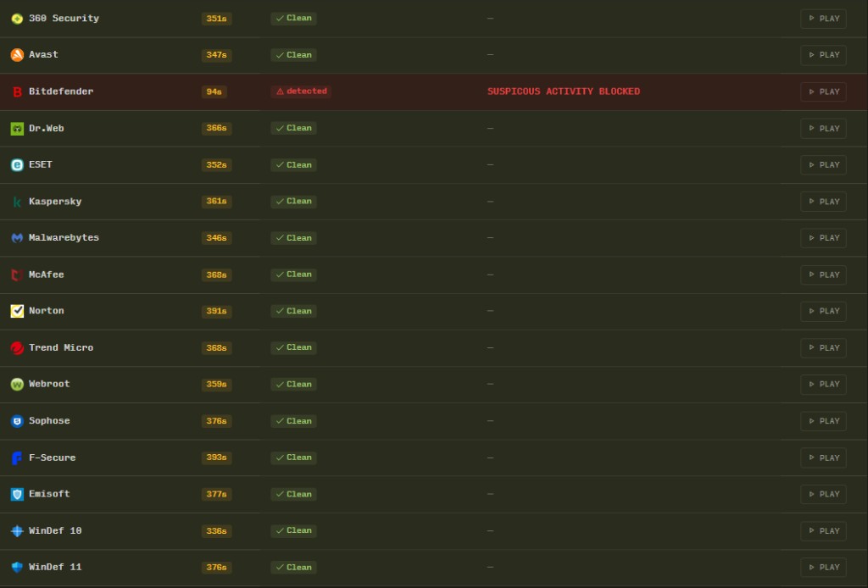Select the Dr.Web name text
868x588 pixels.
[x=47, y=128]
